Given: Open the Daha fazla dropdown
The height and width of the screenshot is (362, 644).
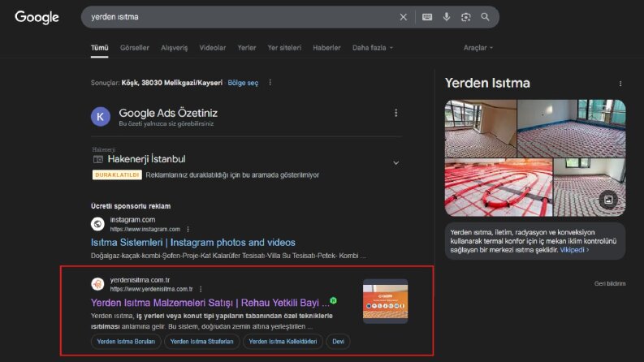Looking at the screenshot, I should point(373,48).
